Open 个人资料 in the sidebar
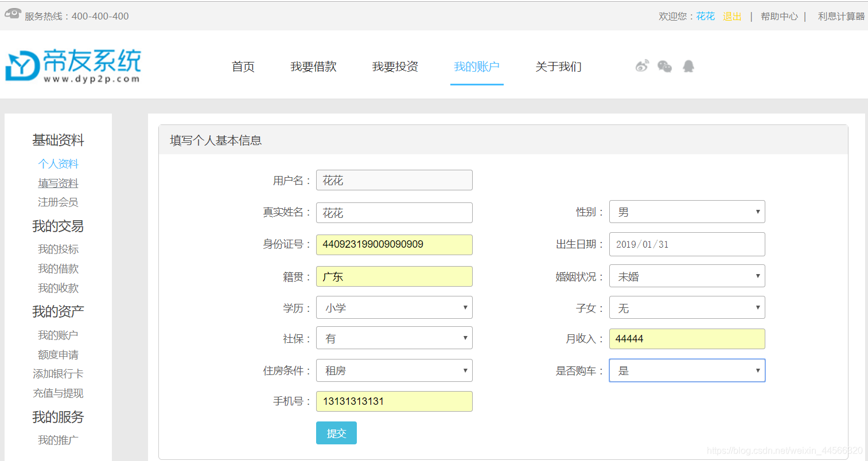Image resolution: width=868 pixels, height=461 pixels. [58, 163]
